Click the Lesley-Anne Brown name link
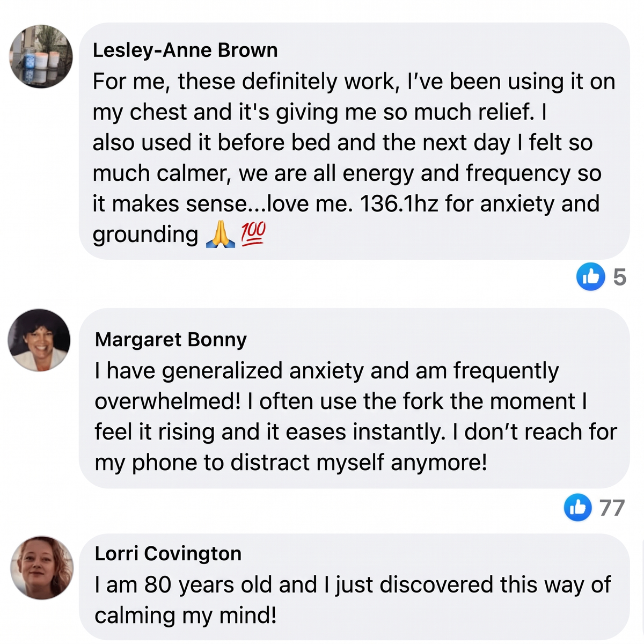Viewport: 644px width, 644px height. [185, 50]
